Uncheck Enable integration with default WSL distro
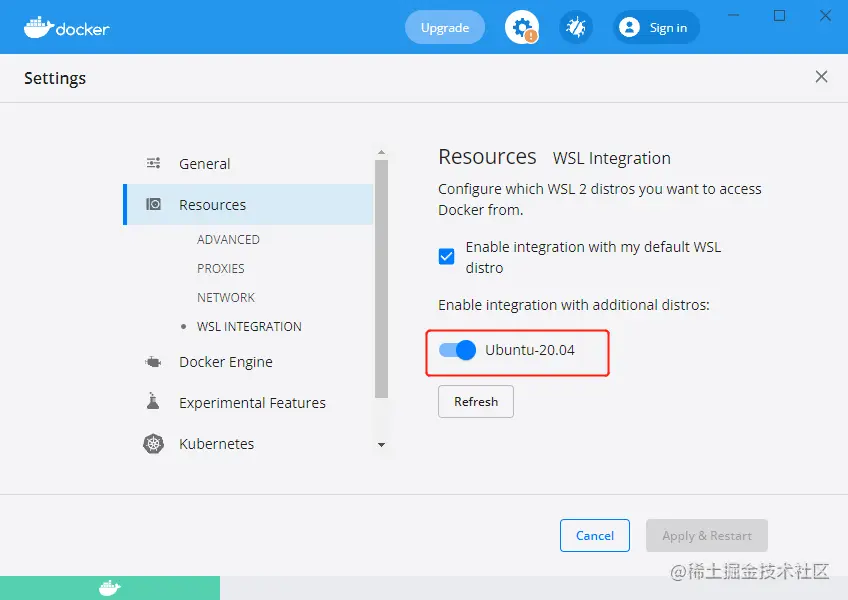Image resolution: width=848 pixels, height=600 pixels. (x=447, y=256)
